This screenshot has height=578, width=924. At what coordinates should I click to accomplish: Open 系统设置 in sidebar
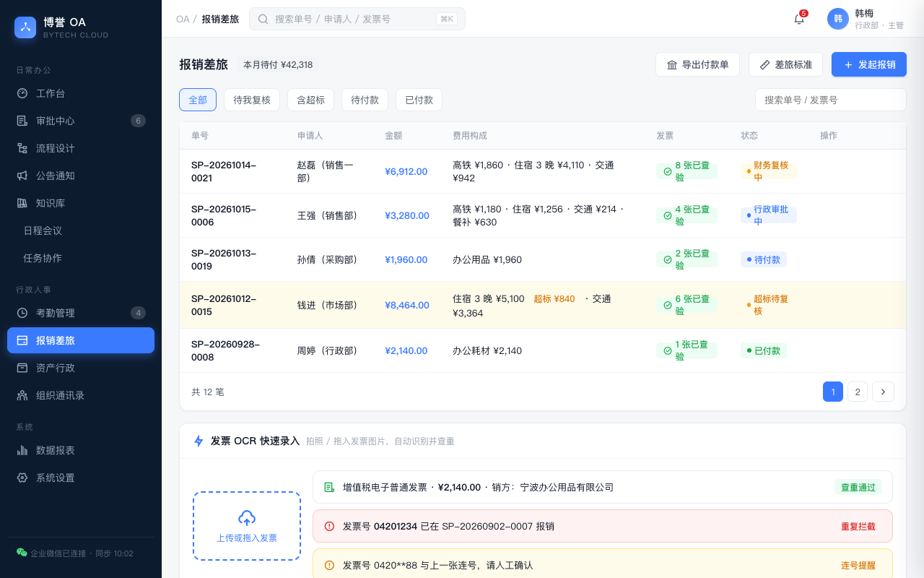pos(81,478)
